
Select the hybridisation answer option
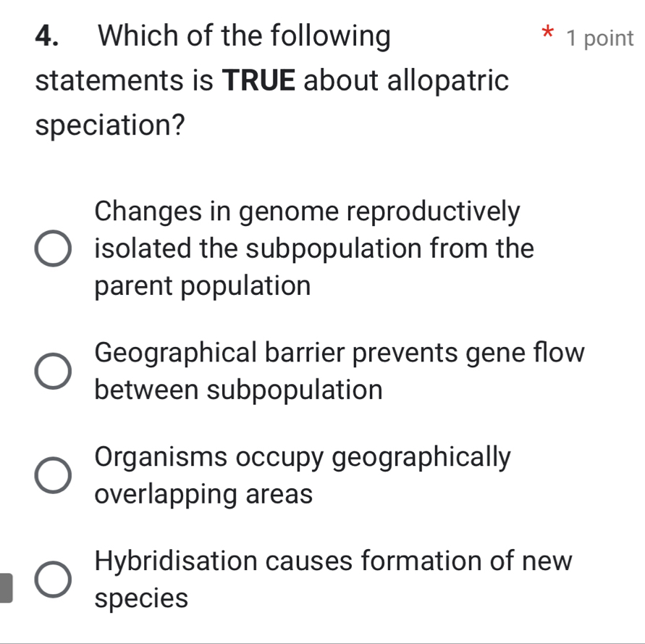(x=53, y=579)
